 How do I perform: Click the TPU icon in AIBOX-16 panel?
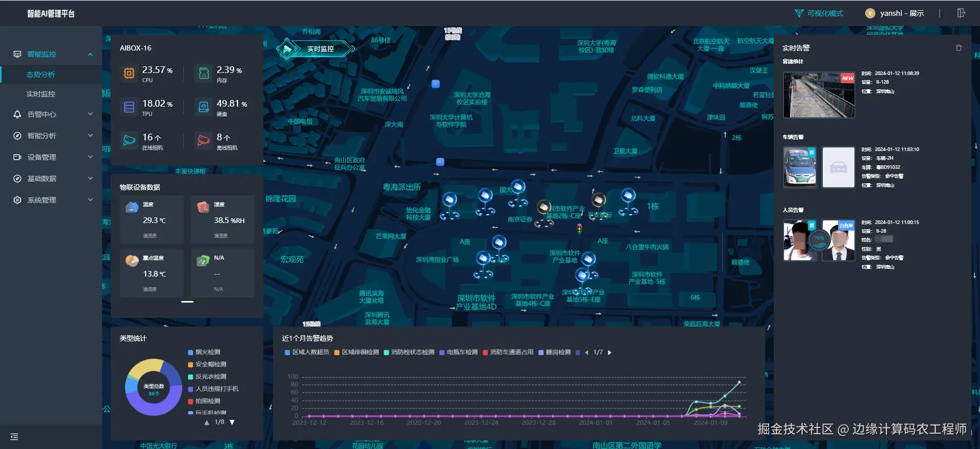tap(129, 107)
